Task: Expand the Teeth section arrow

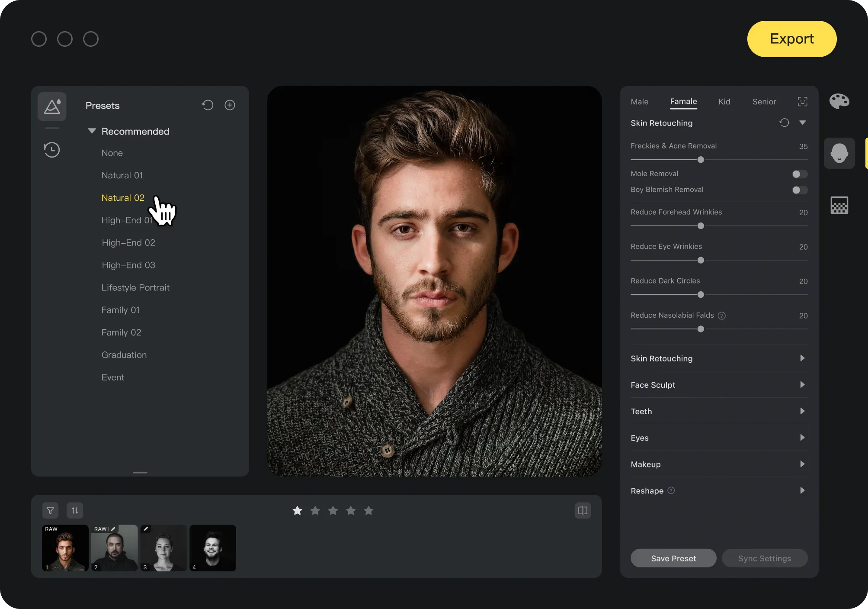Action: pyautogui.click(x=802, y=411)
